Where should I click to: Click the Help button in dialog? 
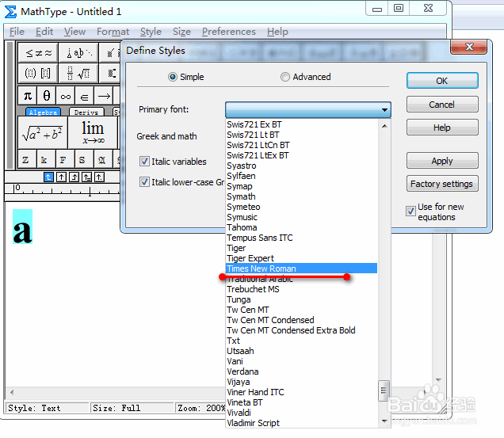click(442, 128)
